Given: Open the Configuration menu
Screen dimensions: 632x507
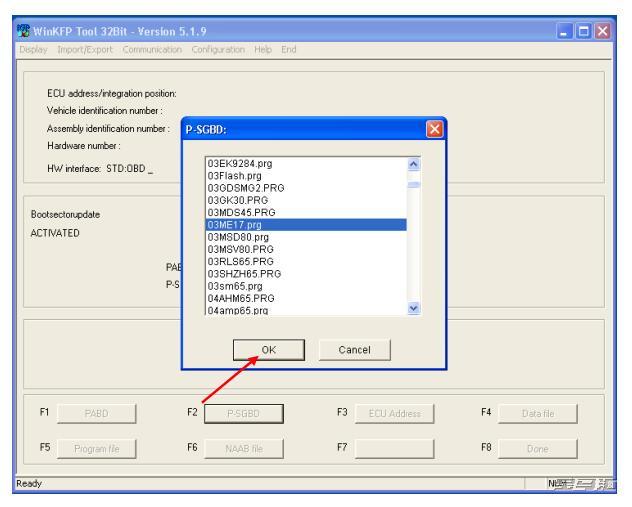Looking at the screenshot, I should pos(218,50).
